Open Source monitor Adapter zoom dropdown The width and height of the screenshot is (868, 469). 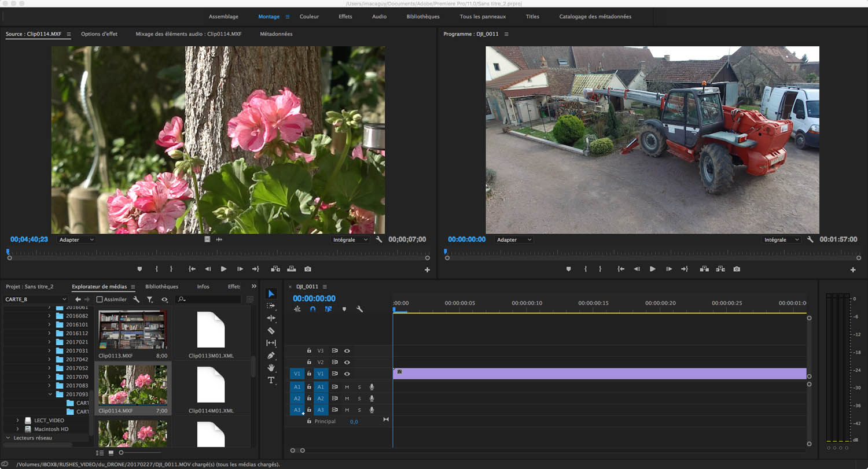point(76,239)
